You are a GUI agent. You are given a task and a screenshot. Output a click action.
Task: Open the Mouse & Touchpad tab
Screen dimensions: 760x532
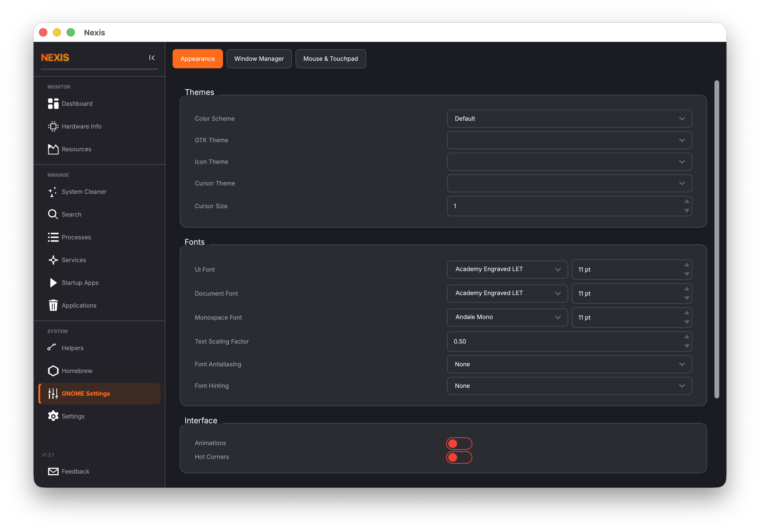pos(330,58)
